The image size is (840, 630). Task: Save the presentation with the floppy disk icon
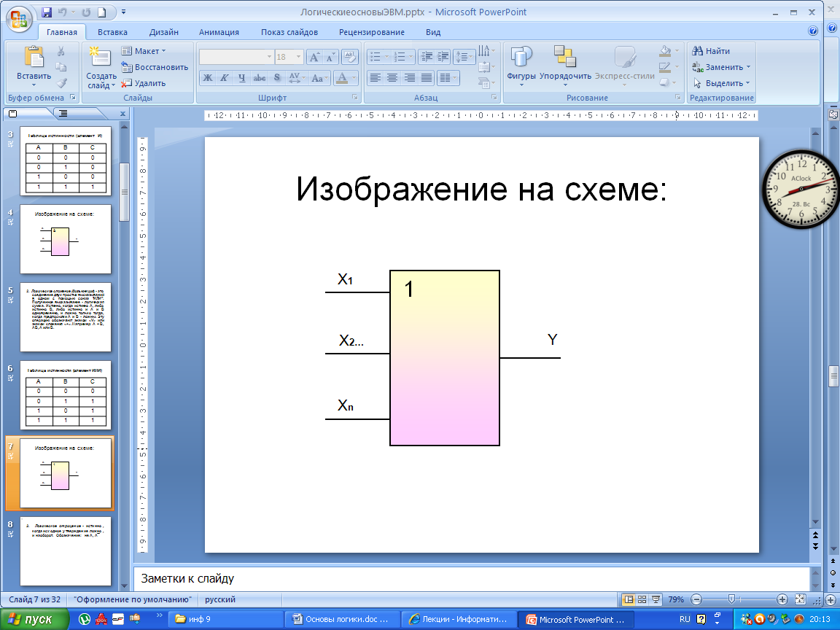tap(47, 12)
